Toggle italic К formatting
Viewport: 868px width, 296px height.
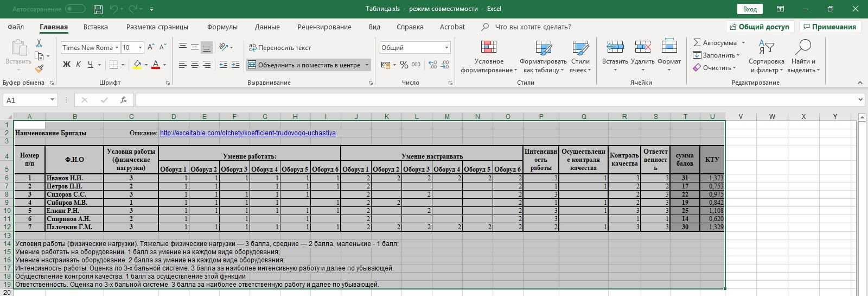pyautogui.click(x=78, y=65)
